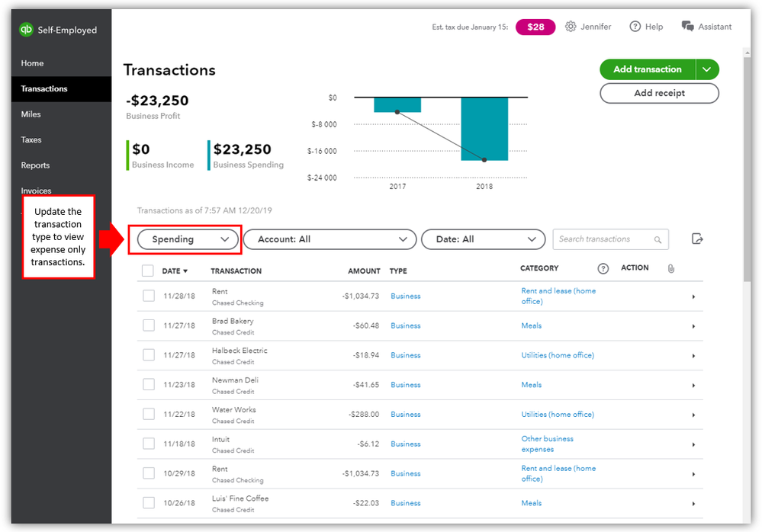
Task: Open the Assistant chat icon
Action: pyautogui.click(x=687, y=27)
